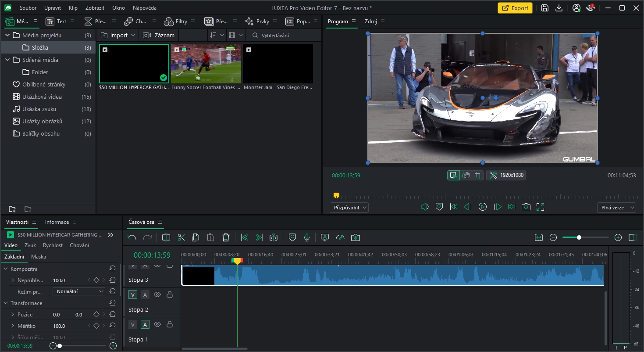Open the Plná verze quality dropdown
The image size is (644, 352).
point(616,208)
